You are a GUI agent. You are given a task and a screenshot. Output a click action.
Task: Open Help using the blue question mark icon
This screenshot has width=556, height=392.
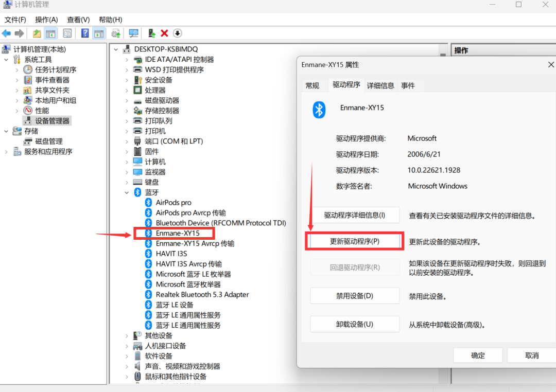tap(84, 33)
